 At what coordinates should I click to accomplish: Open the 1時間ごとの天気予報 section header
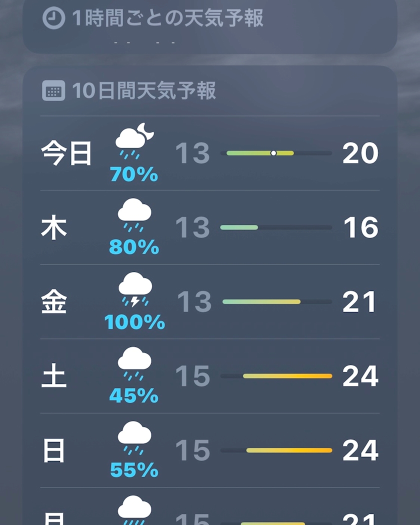coord(167,19)
